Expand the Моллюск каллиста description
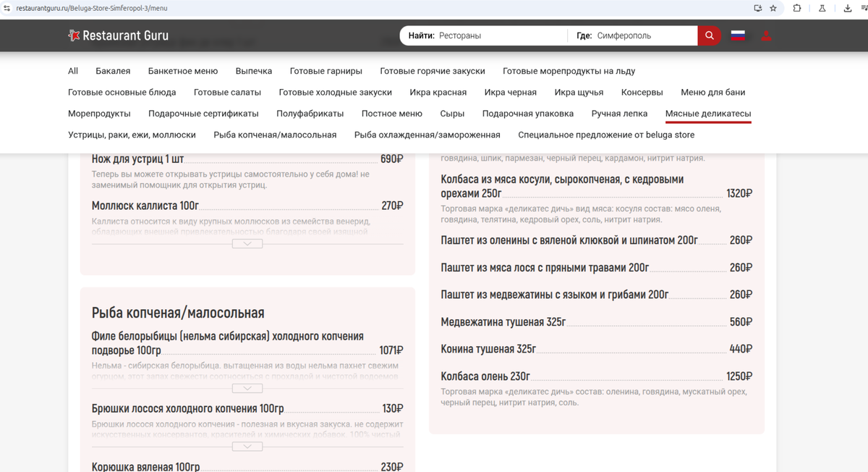Viewport: 868px width, 472px height. pos(247,243)
